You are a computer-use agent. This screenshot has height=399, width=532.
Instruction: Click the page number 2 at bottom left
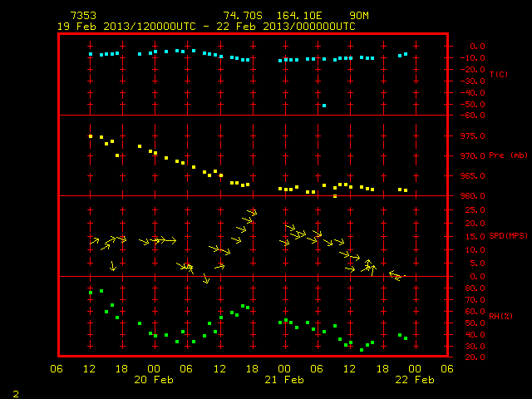tap(16, 394)
